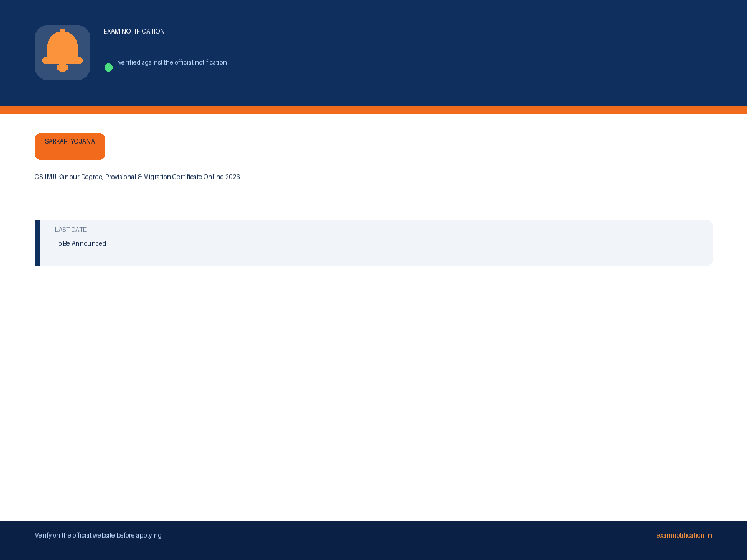Select the EXAM NOTIFICATION header label

click(134, 31)
